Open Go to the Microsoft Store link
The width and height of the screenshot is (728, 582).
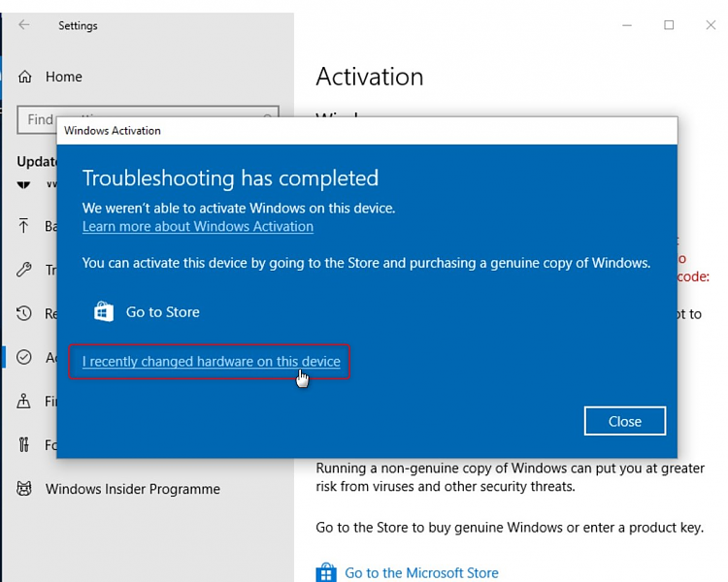[421, 572]
